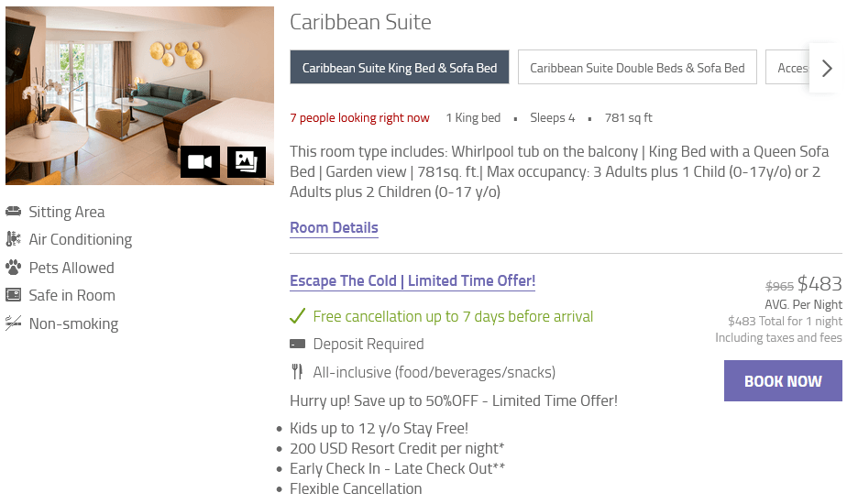The height and width of the screenshot is (504, 847).
Task: Click the All-inclusive fork and knife icon
Action: pos(297,372)
